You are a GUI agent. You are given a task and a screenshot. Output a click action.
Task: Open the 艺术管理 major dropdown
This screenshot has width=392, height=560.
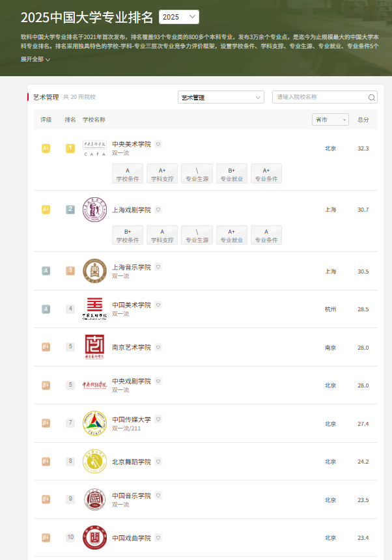point(220,97)
